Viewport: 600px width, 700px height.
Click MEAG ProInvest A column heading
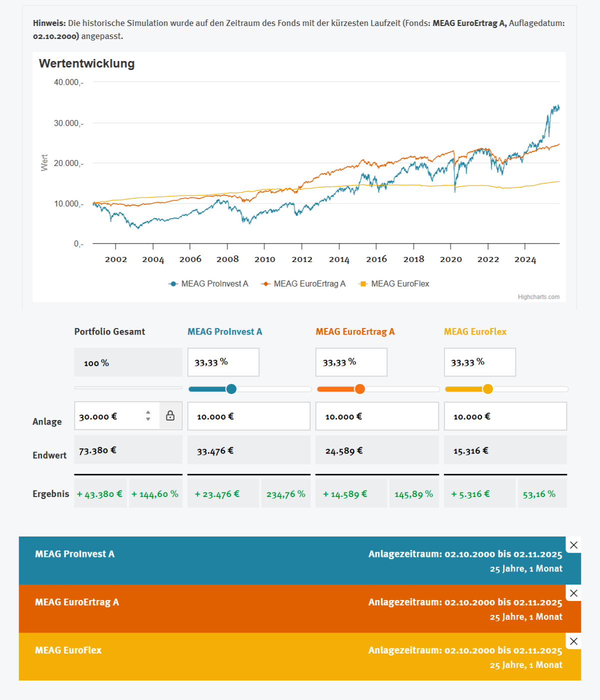[x=224, y=331]
